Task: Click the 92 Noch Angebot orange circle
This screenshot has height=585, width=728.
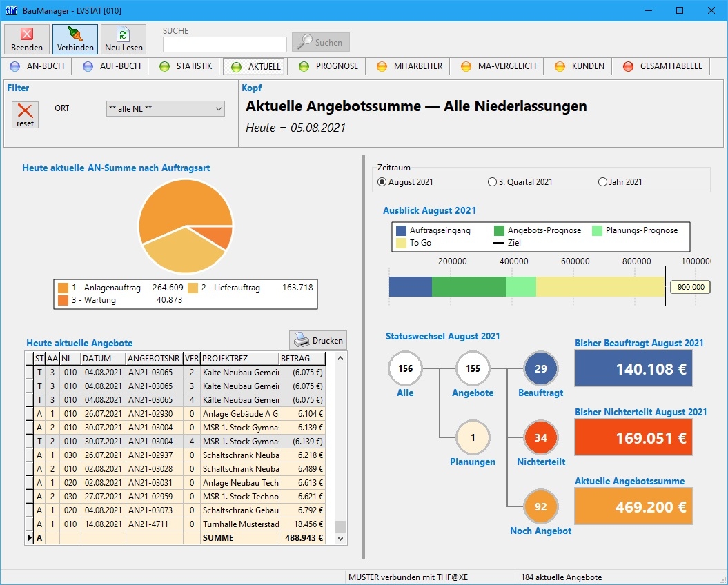Action: pyautogui.click(x=541, y=506)
